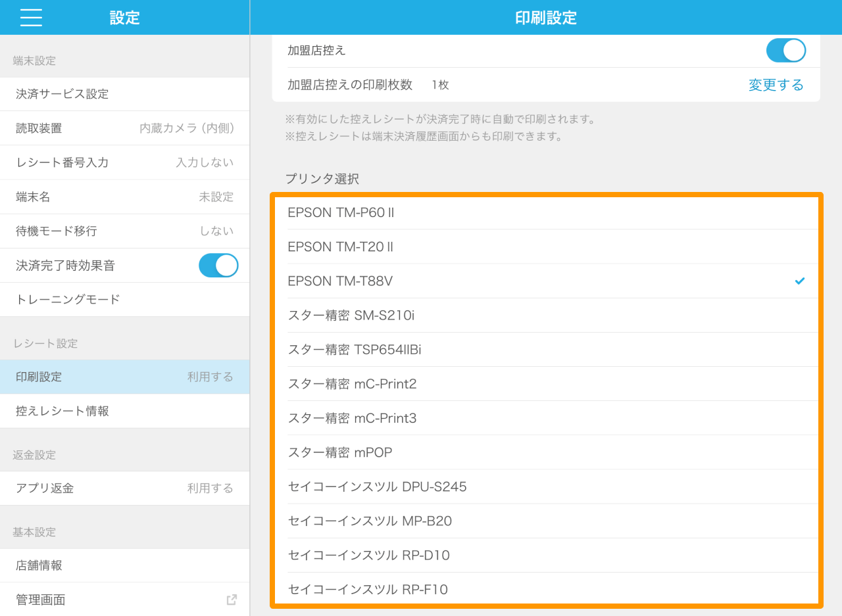The image size is (842, 616).
Task: Open the hamburger menu icon
Action: [x=31, y=18]
